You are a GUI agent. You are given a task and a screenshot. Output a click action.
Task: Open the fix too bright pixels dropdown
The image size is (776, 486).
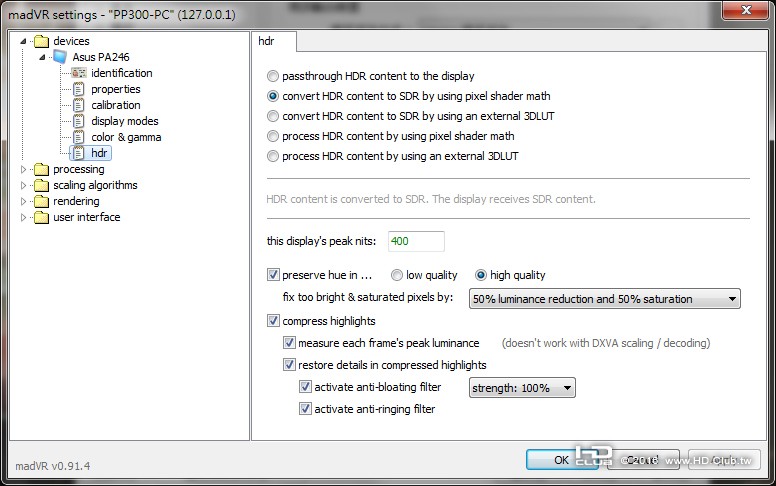click(605, 299)
